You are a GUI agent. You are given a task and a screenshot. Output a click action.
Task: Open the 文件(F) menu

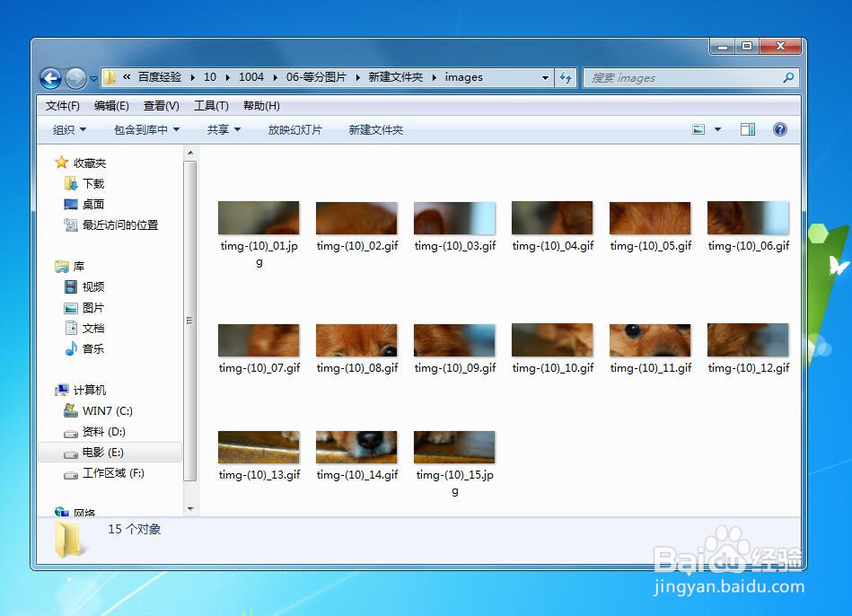(x=63, y=105)
